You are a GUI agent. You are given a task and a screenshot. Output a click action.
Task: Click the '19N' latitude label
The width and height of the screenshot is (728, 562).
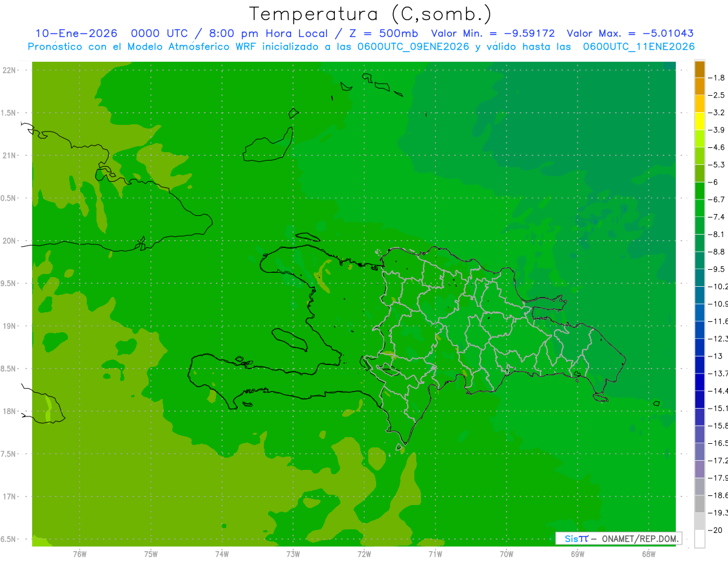pyautogui.click(x=10, y=326)
